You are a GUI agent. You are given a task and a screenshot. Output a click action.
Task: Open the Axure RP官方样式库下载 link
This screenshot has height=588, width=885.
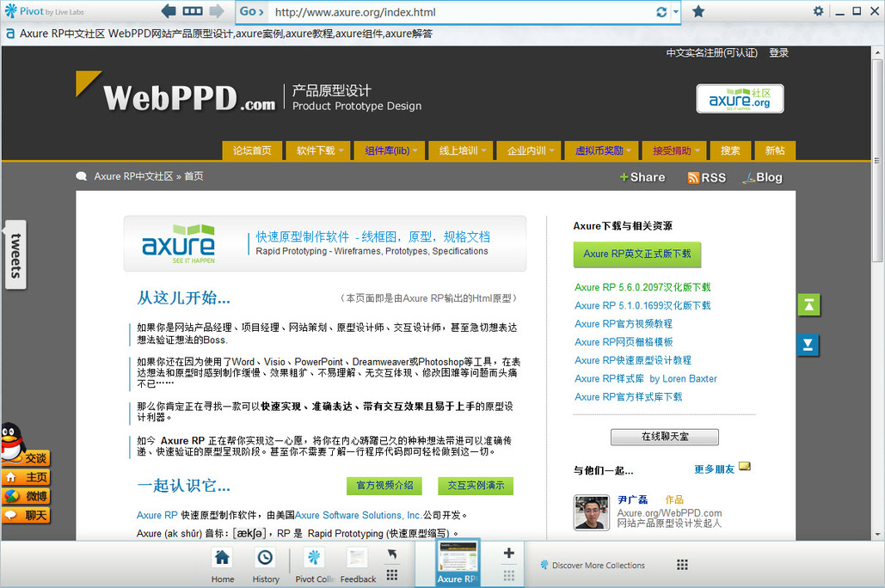point(628,396)
